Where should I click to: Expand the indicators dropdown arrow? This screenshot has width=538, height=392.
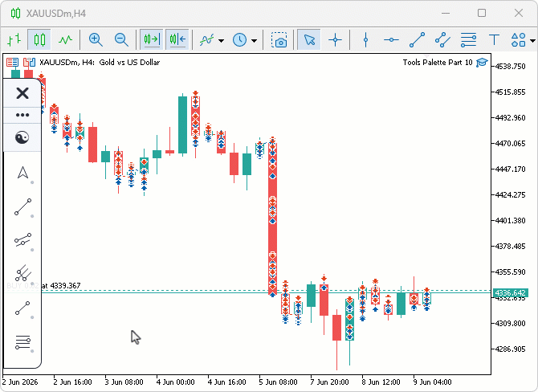coord(222,40)
